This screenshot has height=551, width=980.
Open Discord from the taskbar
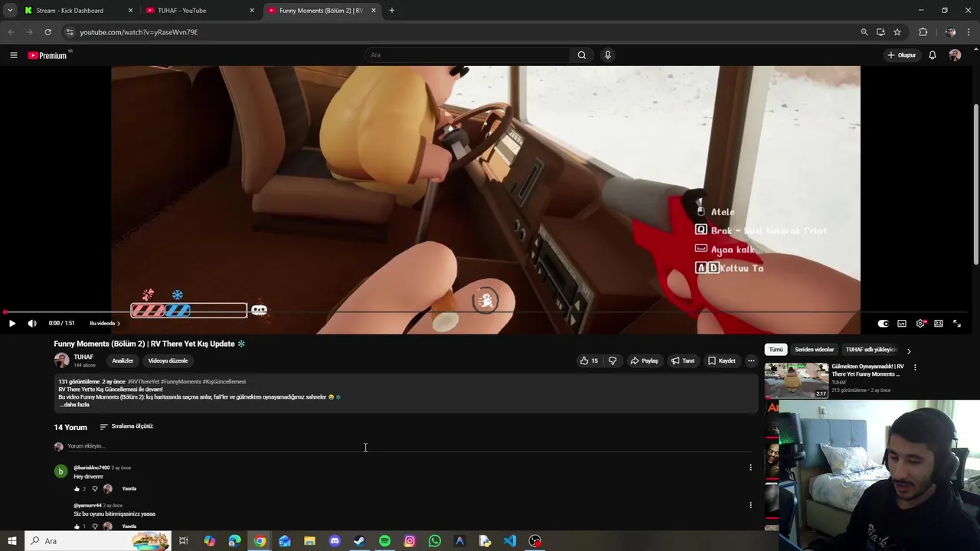[x=335, y=541]
